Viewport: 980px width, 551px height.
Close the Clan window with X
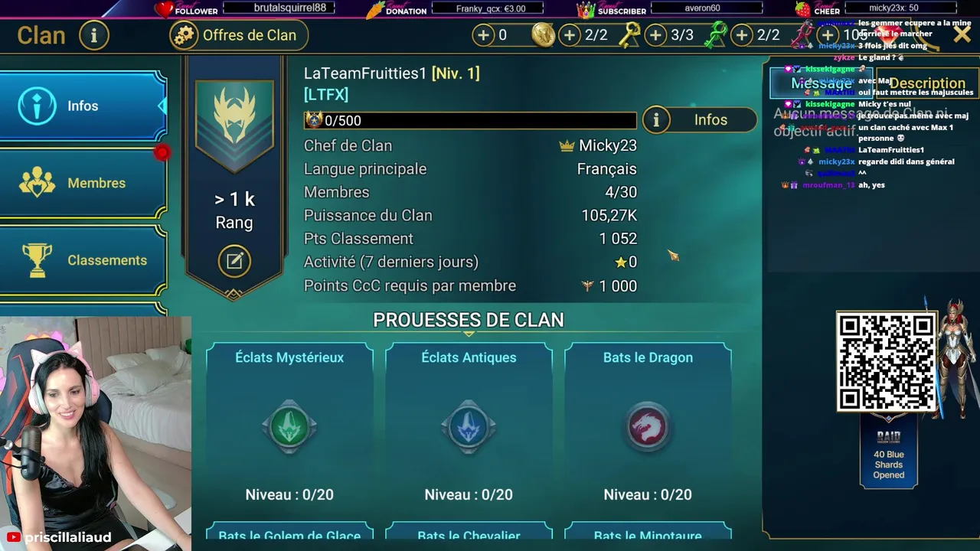[x=962, y=34]
